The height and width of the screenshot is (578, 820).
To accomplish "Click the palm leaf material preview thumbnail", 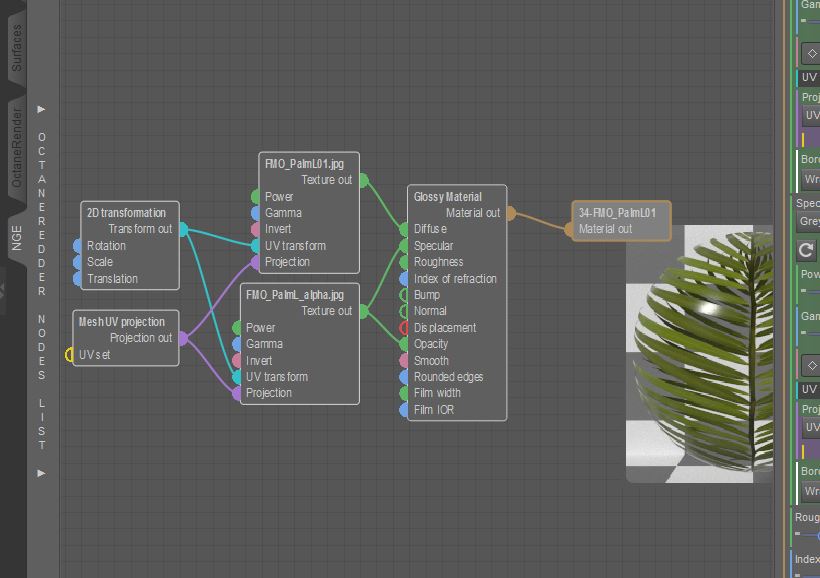I will tap(700, 354).
